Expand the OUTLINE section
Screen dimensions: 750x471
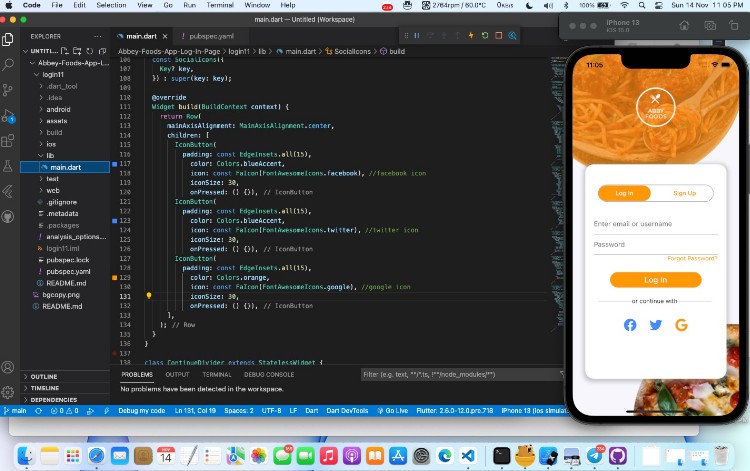click(x=44, y=377)
